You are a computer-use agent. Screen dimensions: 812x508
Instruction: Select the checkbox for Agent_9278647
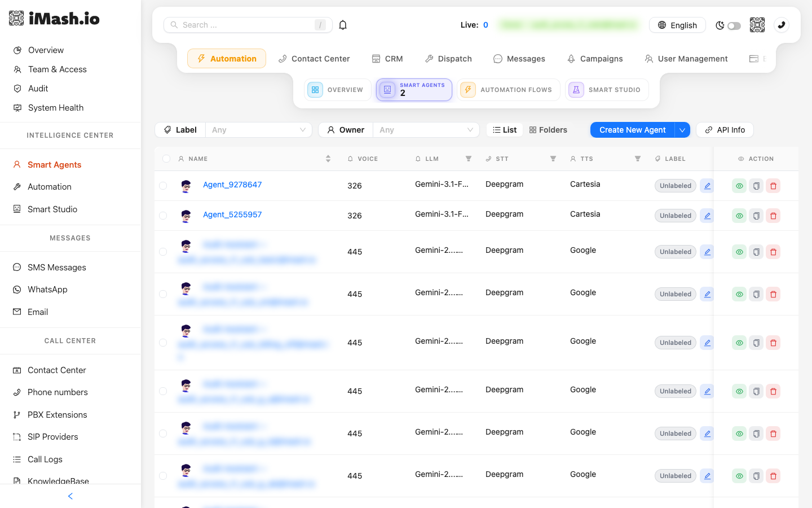point(163,186)
